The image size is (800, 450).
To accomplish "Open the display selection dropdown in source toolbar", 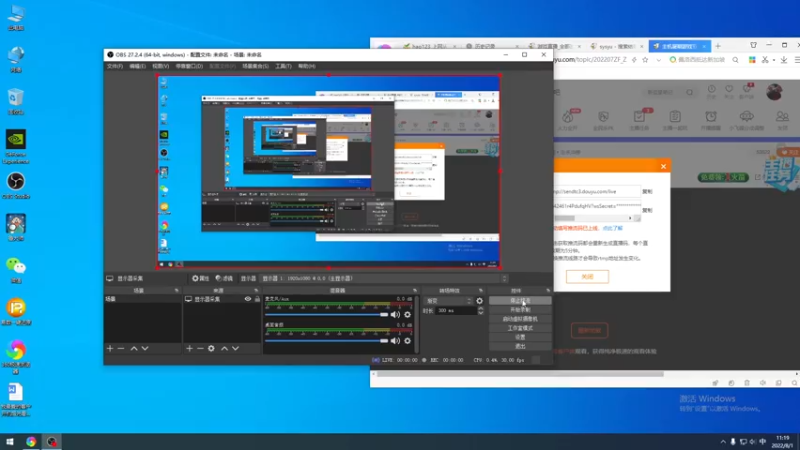I will (x=384, y=279).
